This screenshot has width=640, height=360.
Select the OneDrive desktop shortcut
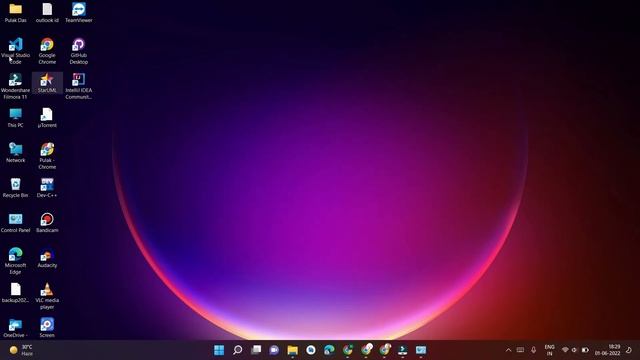point(16,328)
